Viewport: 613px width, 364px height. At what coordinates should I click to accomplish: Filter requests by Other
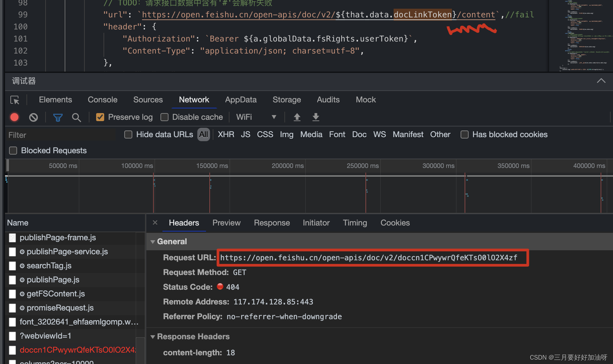[x=440, y=134]
